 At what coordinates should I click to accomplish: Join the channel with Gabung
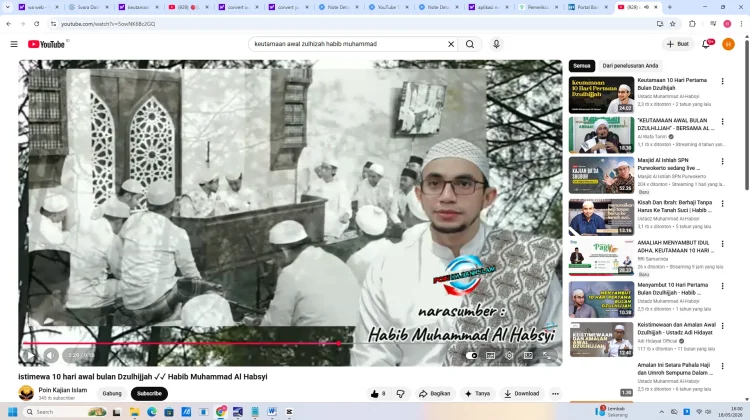[112, 394]
